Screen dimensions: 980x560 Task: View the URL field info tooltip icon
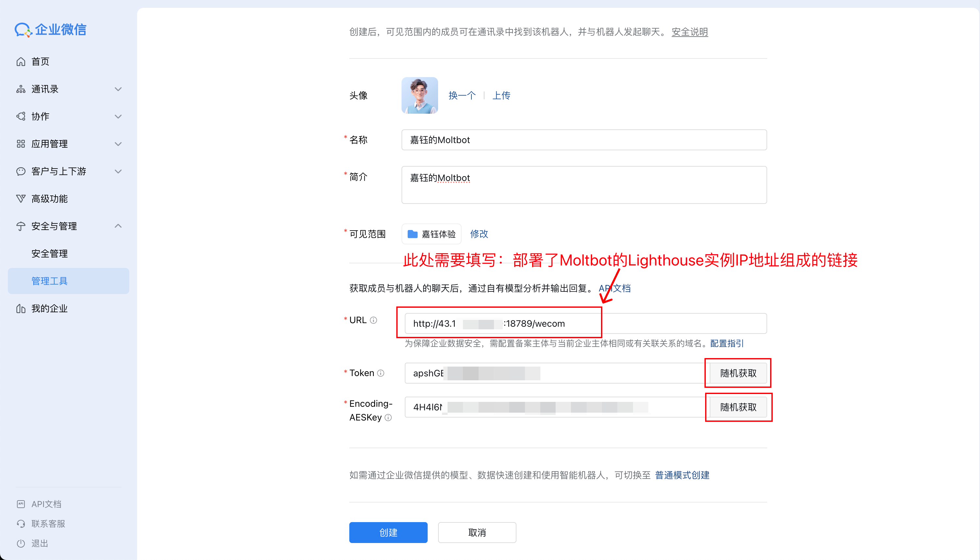click(x=374, y=320)
